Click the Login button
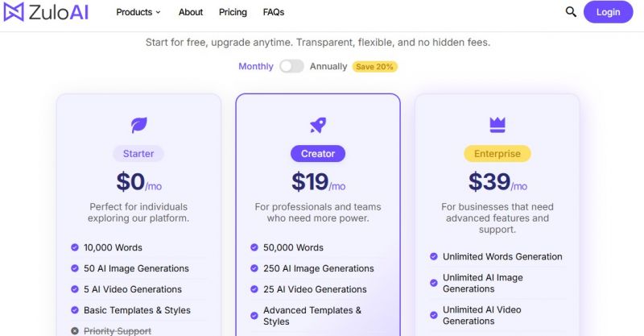This screenshot has height=336, width=644. pos(609,12)
